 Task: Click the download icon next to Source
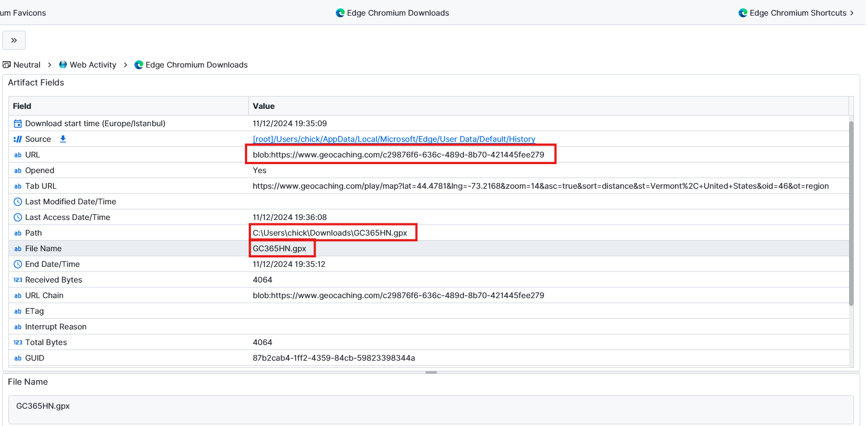pos(63,139)
